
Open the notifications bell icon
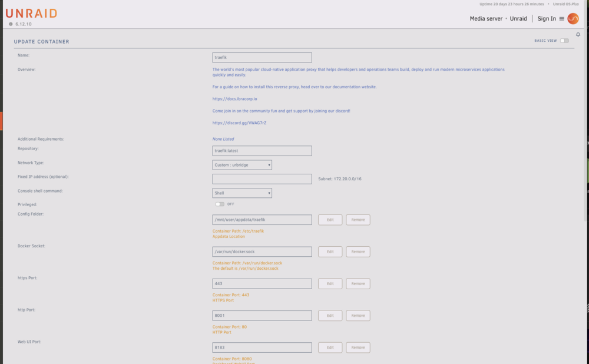click(x=578, y=35)
